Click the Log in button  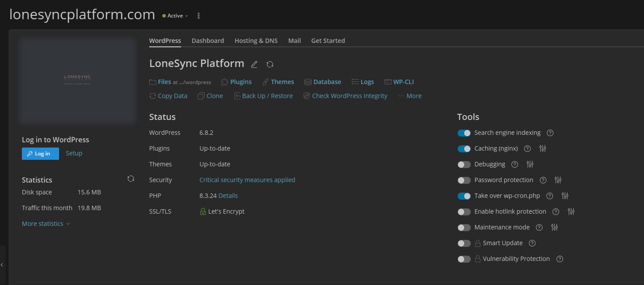(40, 154)
